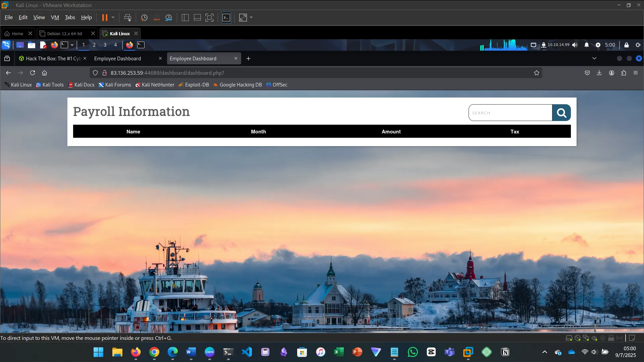Toggle VMware pause button
The image size is (644, 362).
click(x=105, y=18)
